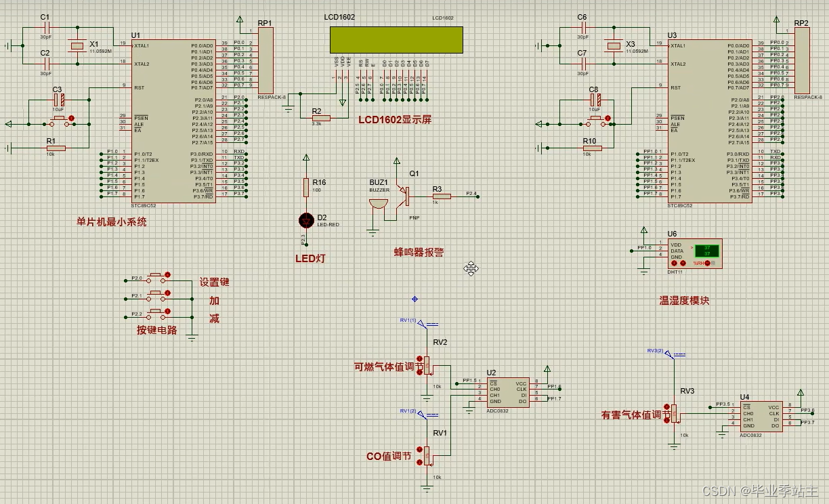Select the RV3 potentiometer body
This screenshot has width=829, height=504.
675,413
